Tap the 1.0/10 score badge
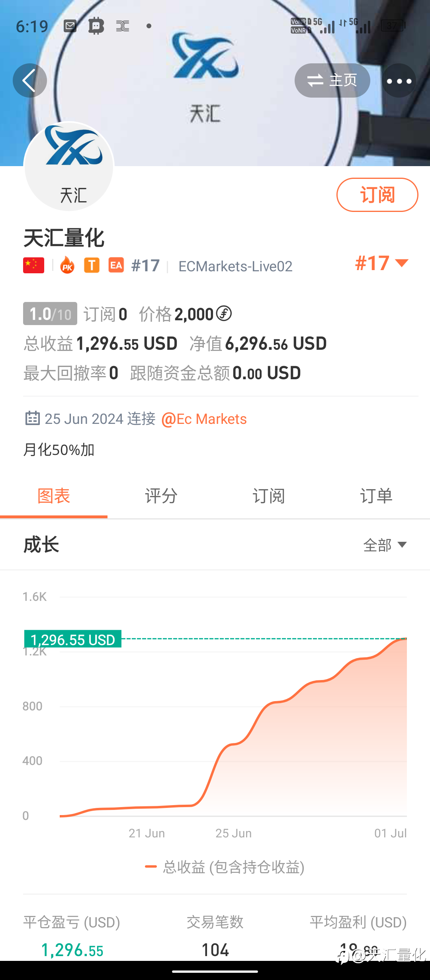Image resolution: width=430 pixels, height=980 pixels. 50,314
